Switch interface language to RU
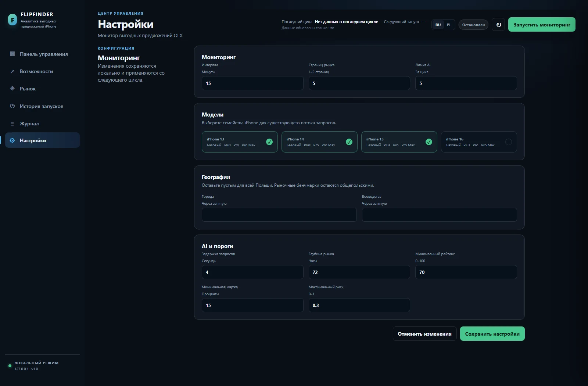 click(438, 25)
